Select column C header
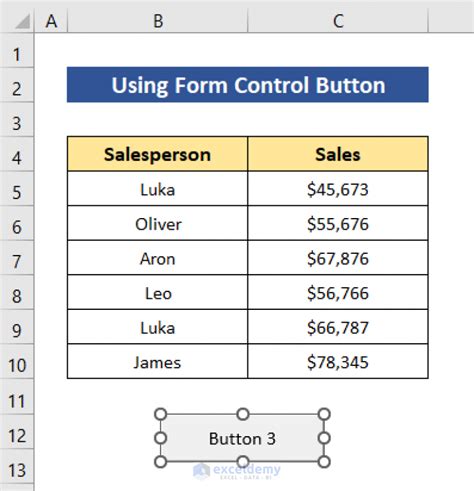 pyautogui.click(x=338, y=21)
